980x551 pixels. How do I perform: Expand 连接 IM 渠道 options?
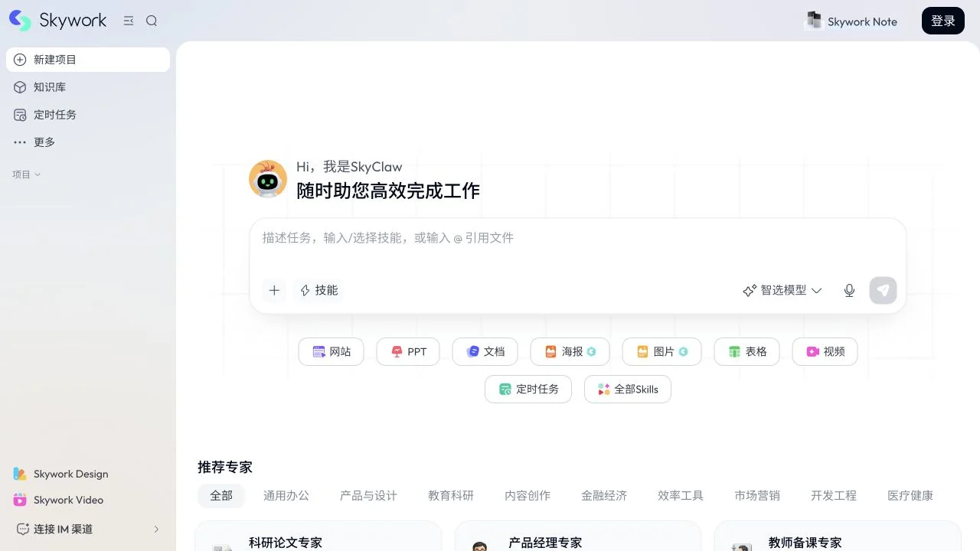point(88,529)
